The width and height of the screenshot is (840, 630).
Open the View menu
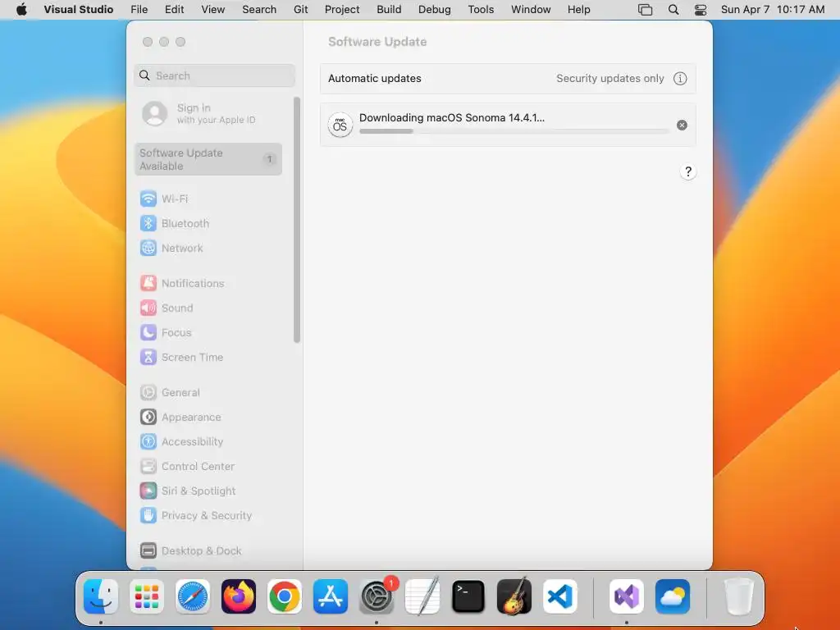(x=213, y=10)
